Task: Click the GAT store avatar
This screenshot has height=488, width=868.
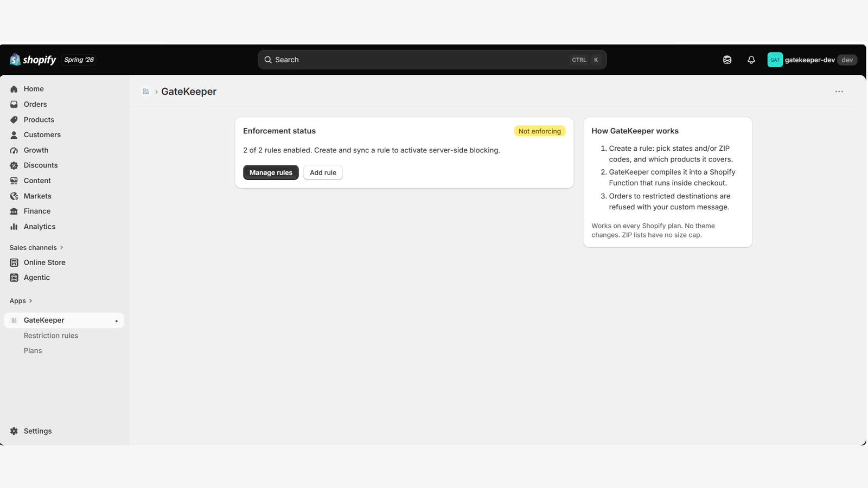Action: pyautogui.click(x=775, y=60)
